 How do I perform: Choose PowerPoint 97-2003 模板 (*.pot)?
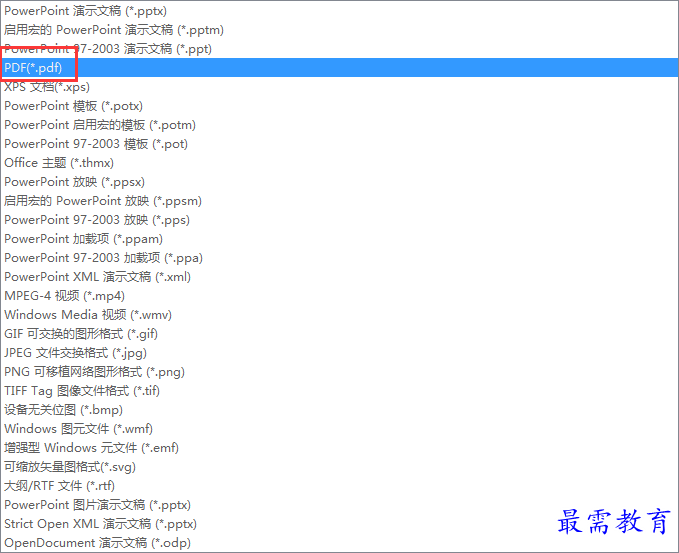point(339,144)
